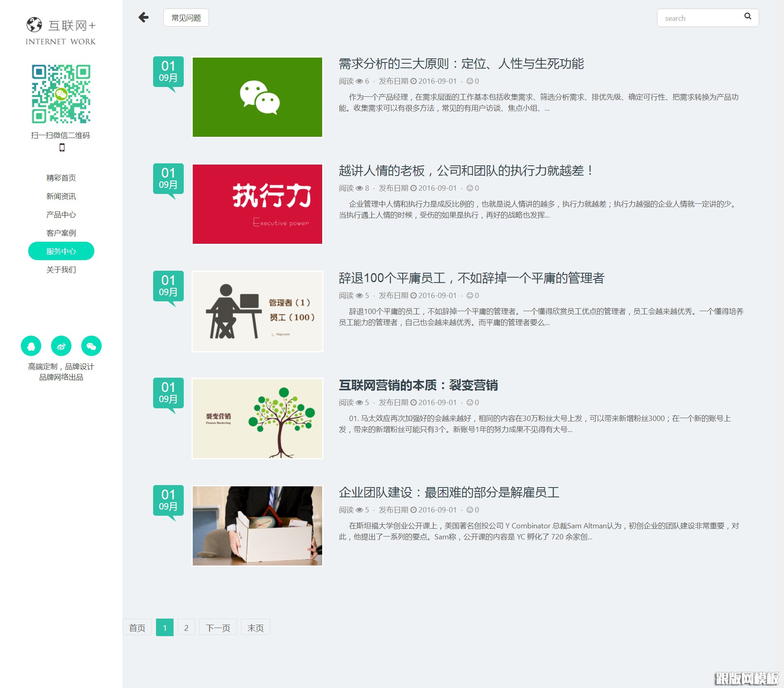
Task: Go to page 2 via pagination
Action: [x=187, y=627]
